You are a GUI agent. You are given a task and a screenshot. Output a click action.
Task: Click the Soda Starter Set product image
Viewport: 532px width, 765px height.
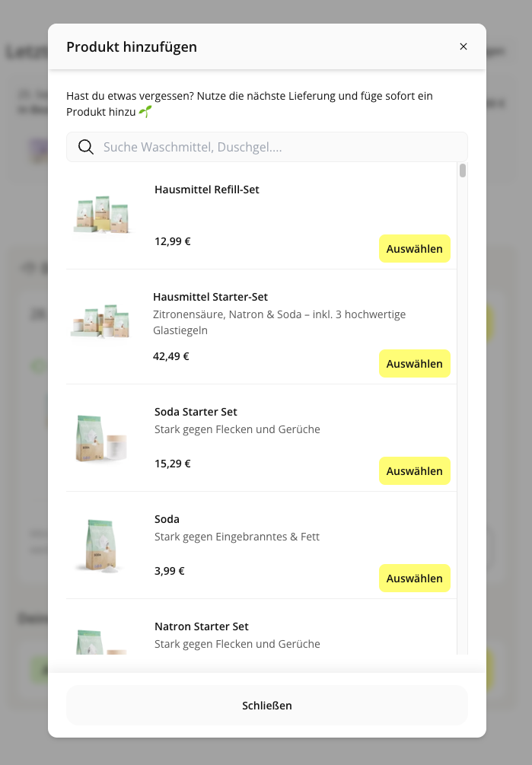tap(101, 438)
